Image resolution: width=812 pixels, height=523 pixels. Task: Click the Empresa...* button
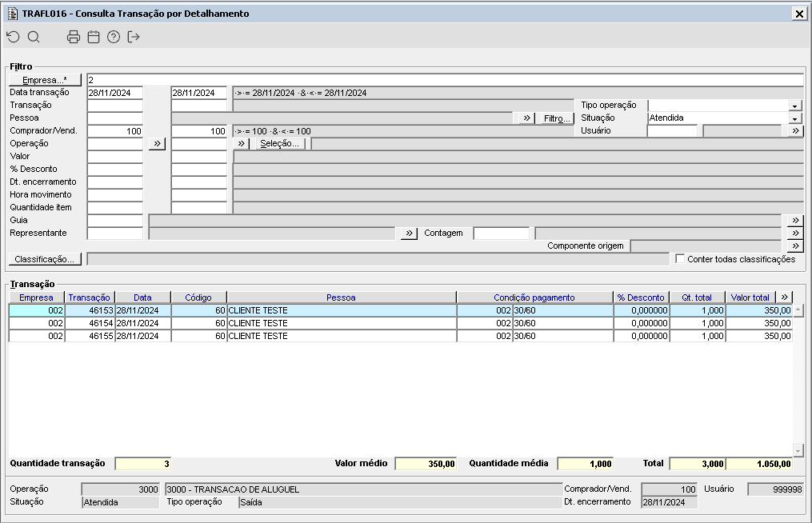click(x=45, y=80)
